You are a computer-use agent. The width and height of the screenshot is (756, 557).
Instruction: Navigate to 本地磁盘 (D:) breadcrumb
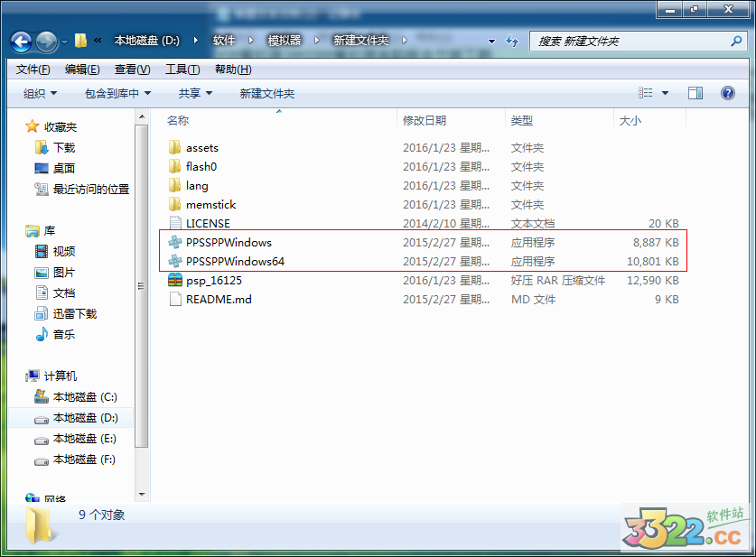[146, 41]
